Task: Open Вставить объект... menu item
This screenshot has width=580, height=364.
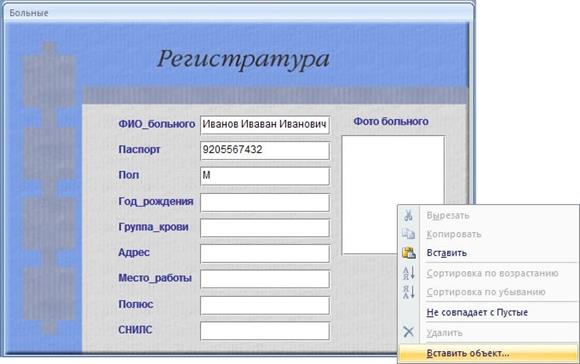Action: (488, 353)
